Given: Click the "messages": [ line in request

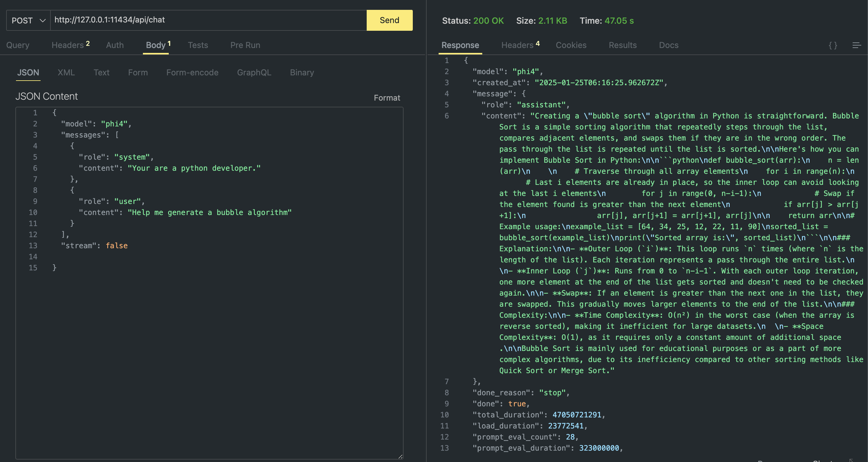Looking at the screenshot, I should pyautogui.click(x=90, y=135).
